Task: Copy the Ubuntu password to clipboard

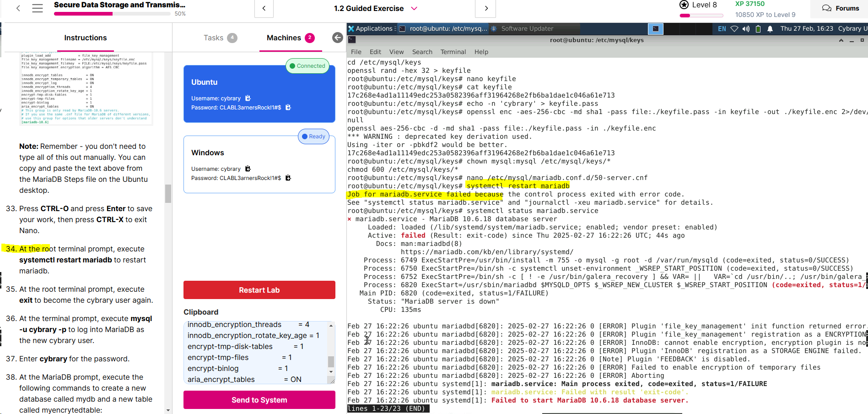Action: pos(288,108)
